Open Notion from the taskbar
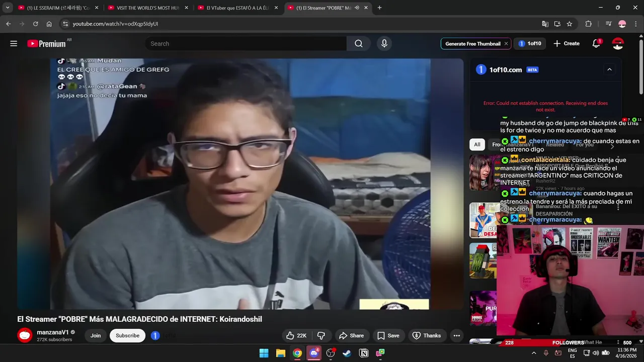The height and width of the screenshot is (362, 644). click(364, 353)
